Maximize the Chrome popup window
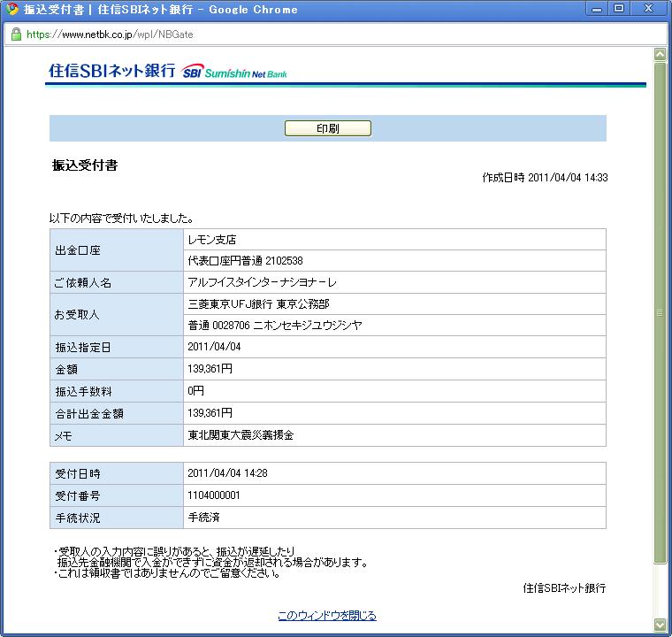Image resolution: width=672 pixels, height=637 pixels. coord(619,9)
